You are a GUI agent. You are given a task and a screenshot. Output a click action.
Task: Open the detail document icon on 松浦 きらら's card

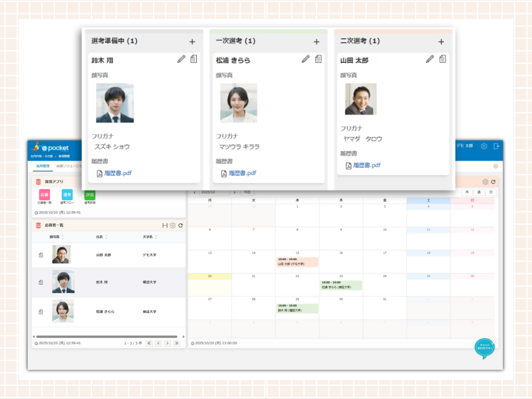point(318,59)
